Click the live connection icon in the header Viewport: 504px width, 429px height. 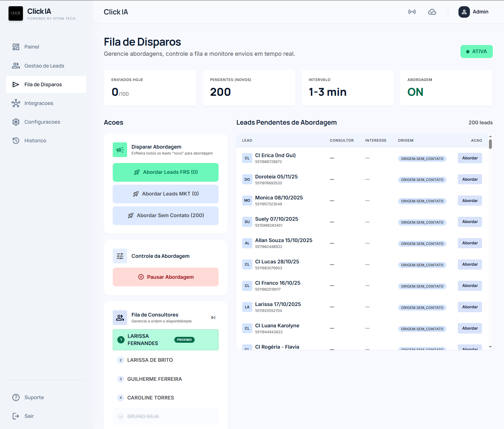coord(412,11)
